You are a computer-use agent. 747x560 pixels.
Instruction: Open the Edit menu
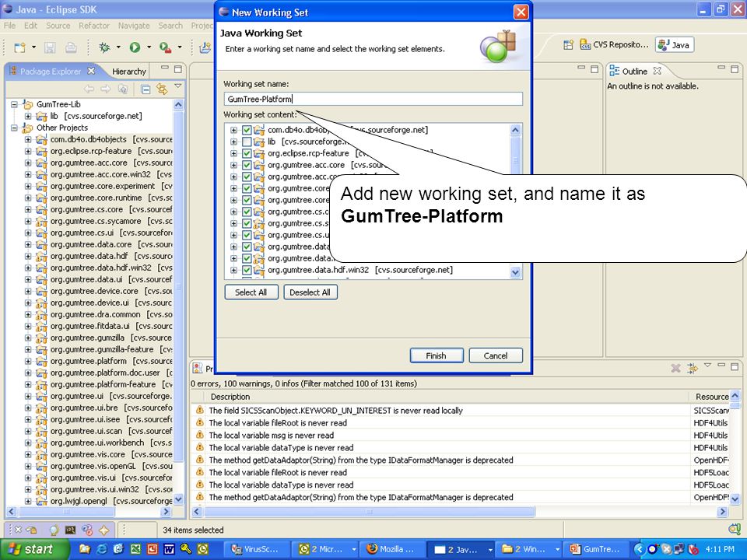[30, 25]
